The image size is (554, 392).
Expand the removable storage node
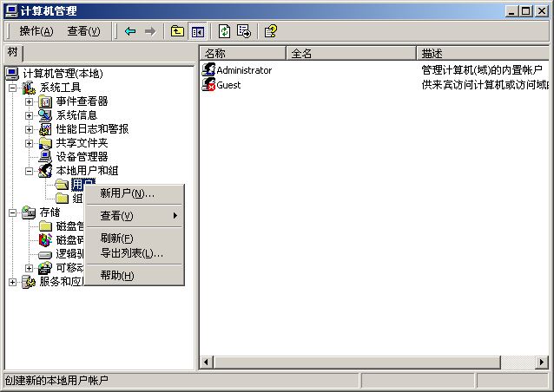coord(29,268)
